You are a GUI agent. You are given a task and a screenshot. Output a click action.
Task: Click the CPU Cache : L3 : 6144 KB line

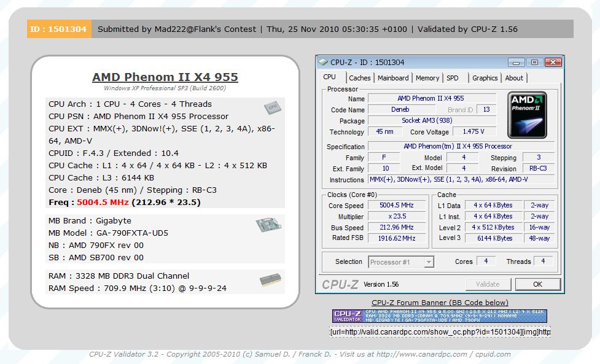pyautogui.click(x=101, y=178)
